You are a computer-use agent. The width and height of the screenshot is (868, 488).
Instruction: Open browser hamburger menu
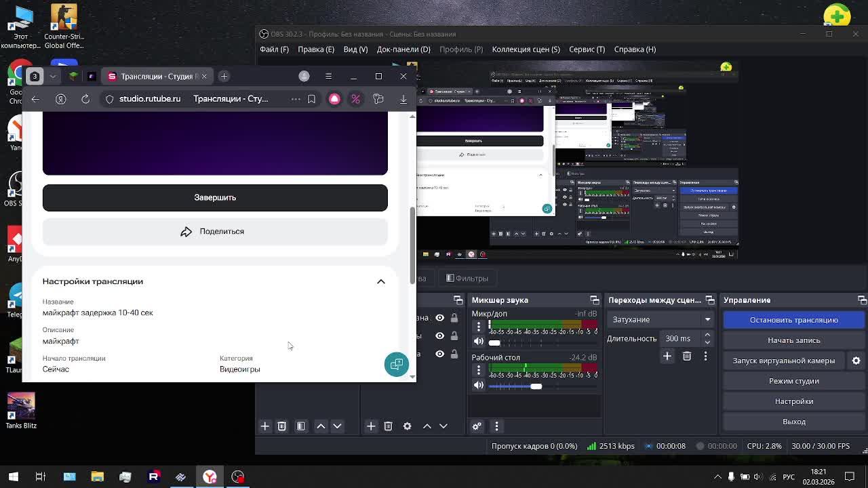coord(328,76)
